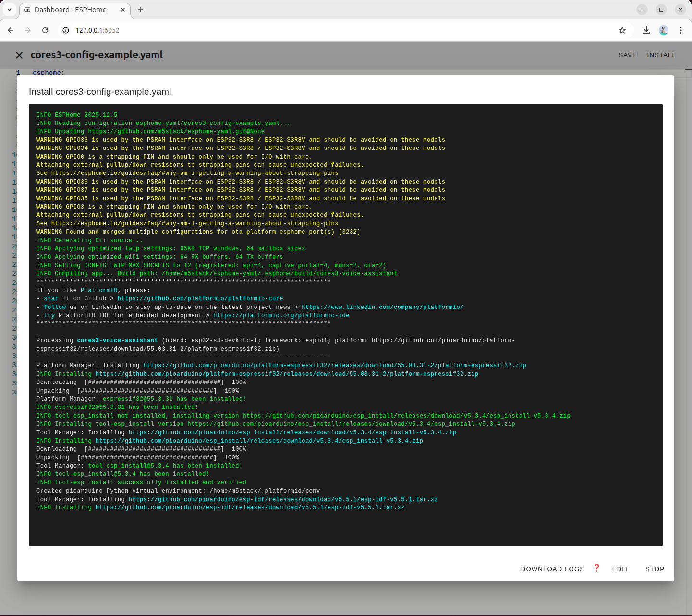Follow the platformio-ide link in log

pyautogui.click(x=281, y=316)
